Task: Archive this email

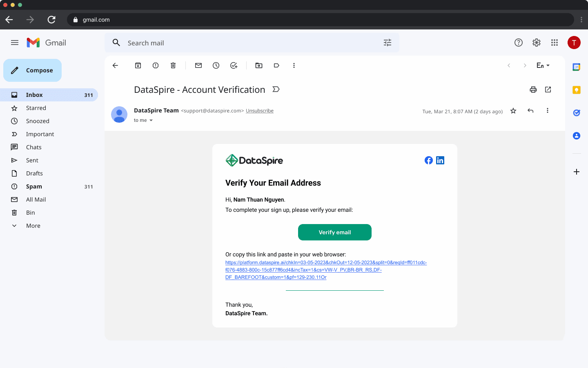Action: pos(138,65)
